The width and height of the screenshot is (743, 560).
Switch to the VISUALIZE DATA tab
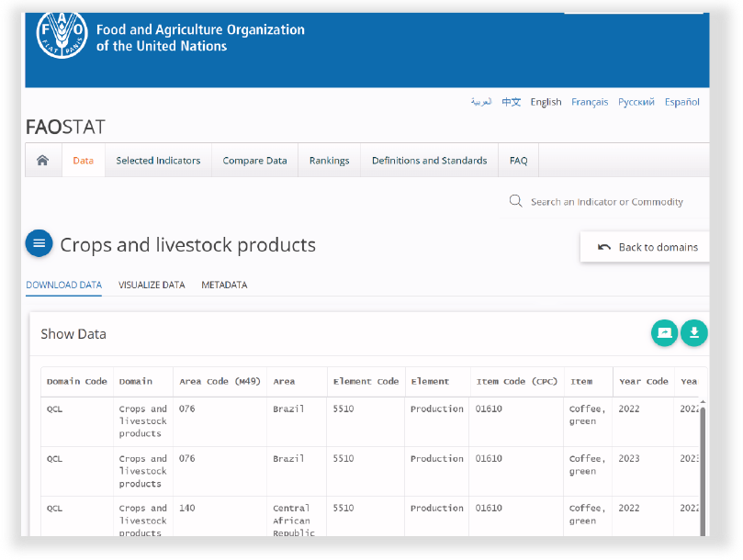pyautogui.click(x=152, y=285)
